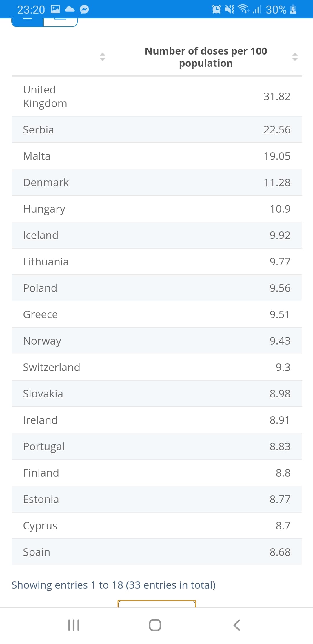
Task: Tap the battery charging icon
Action: point(293,10)
